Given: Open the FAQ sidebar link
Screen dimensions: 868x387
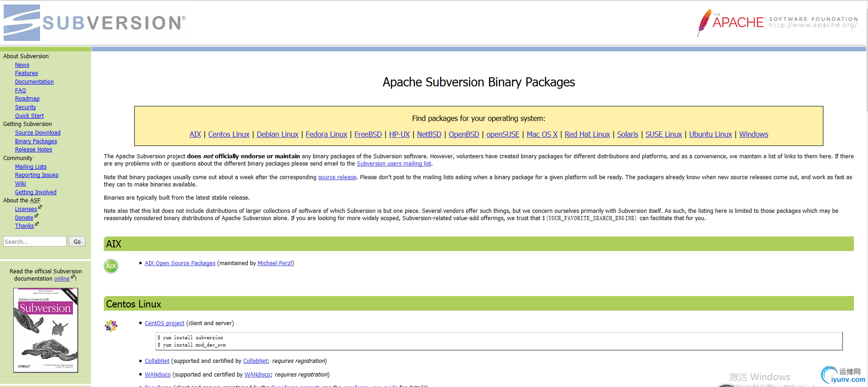Looking at the screenshot, I should pyautogui.click(x=20, y=90).
